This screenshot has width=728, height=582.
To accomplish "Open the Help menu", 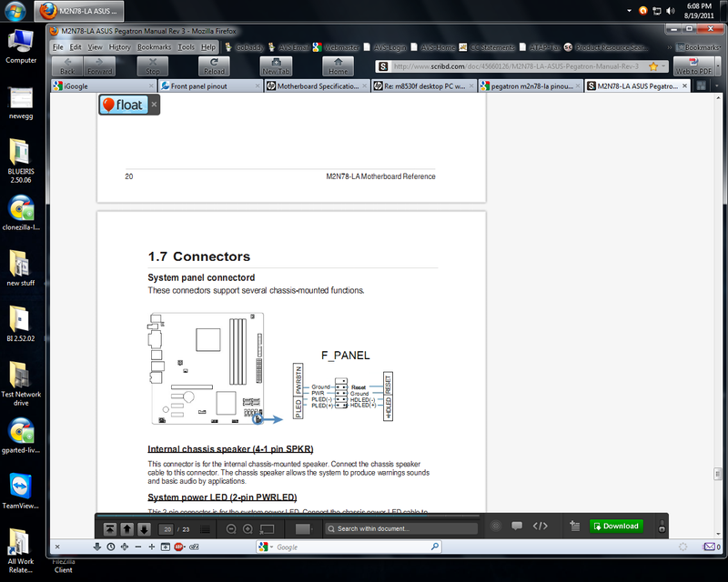I will point(208,47).
